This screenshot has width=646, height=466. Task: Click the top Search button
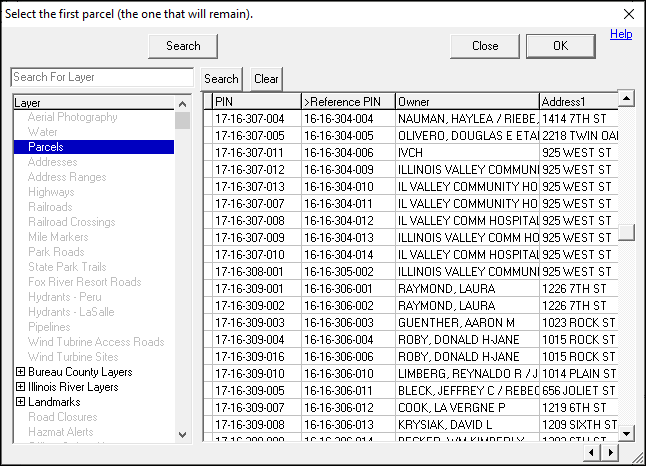coord(183,46)
